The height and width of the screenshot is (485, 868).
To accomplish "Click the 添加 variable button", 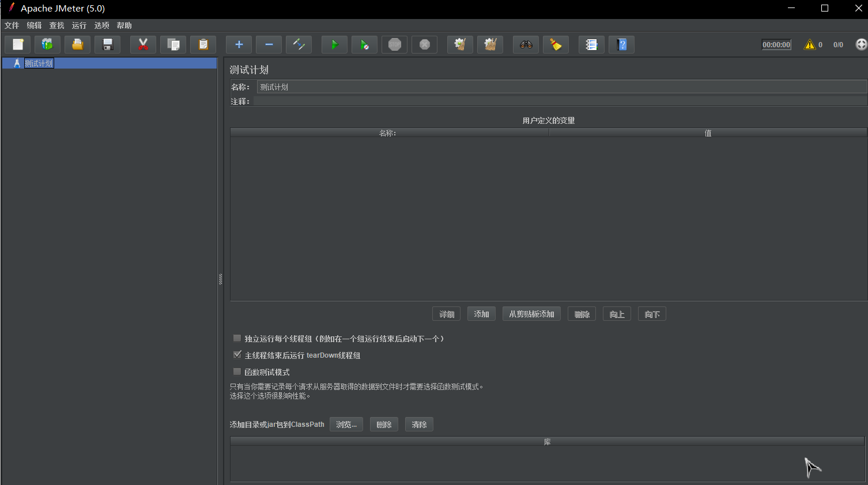I will [481, 314].
